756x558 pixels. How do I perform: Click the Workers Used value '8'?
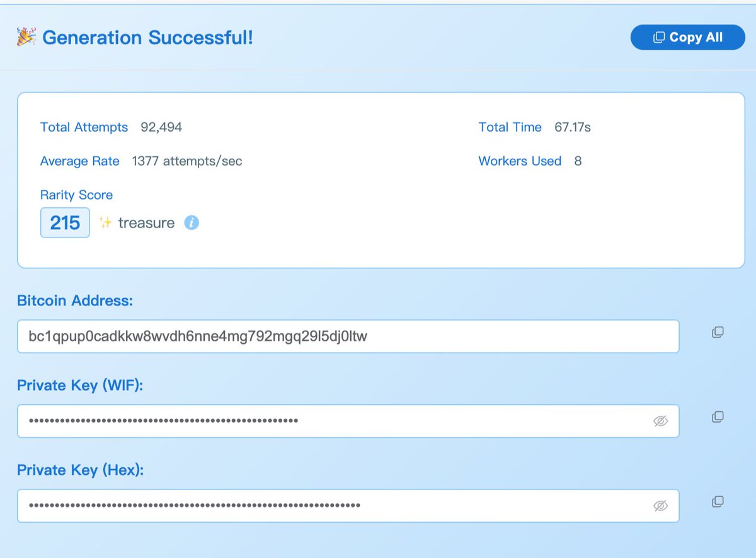[578, 161]
